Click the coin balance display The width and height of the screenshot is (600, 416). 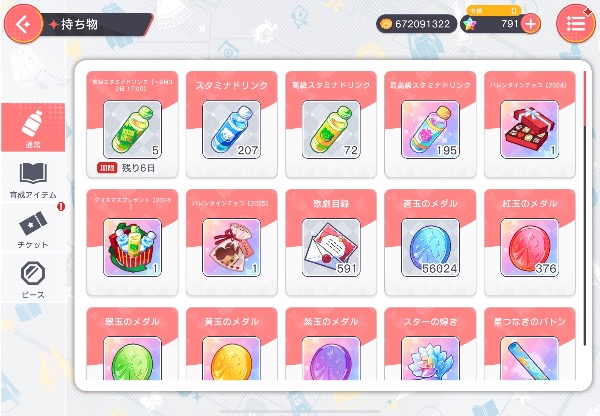coord(416,24)
